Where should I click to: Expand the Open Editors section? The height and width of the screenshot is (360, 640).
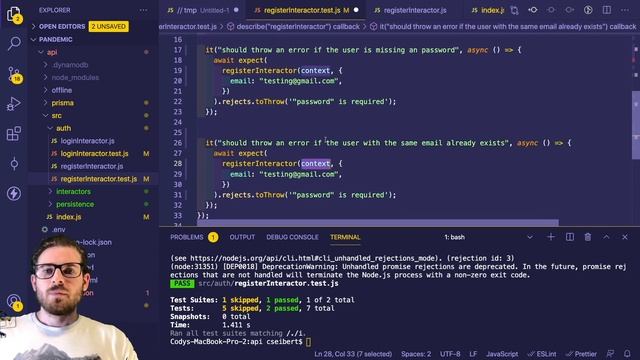point(62,27)
